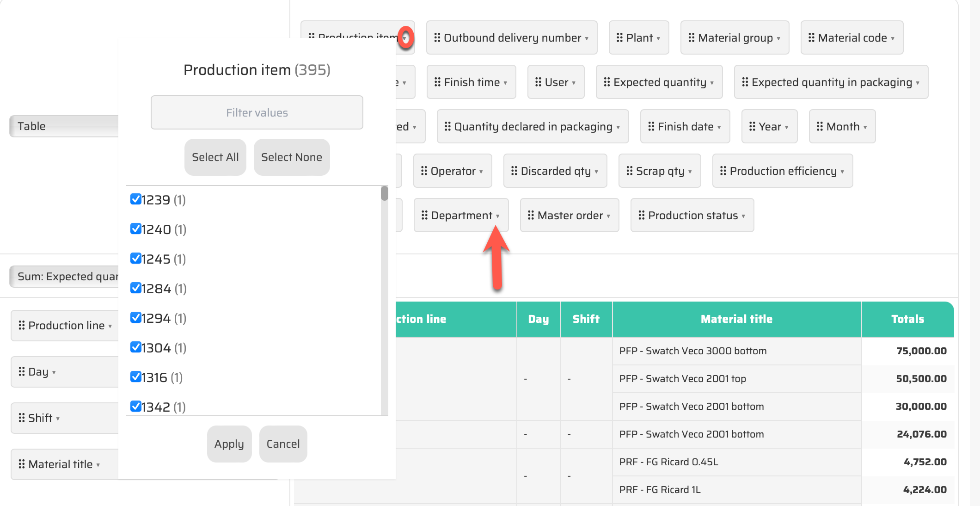
Task: Click the Apply button
Action: (229, 444)
